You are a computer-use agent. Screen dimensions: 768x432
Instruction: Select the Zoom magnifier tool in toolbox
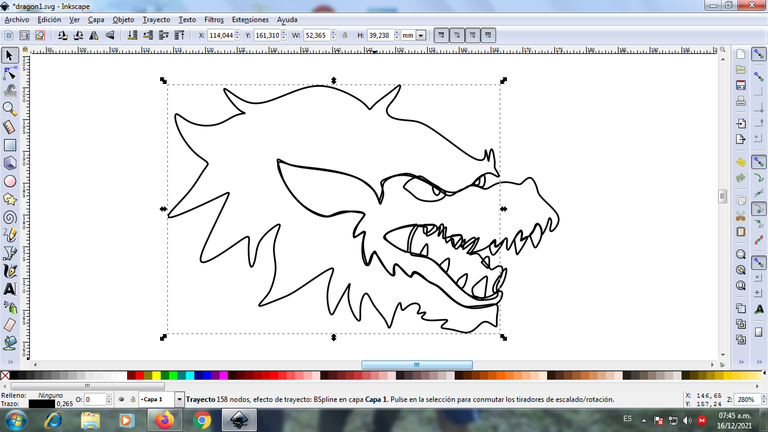(10, 109)
